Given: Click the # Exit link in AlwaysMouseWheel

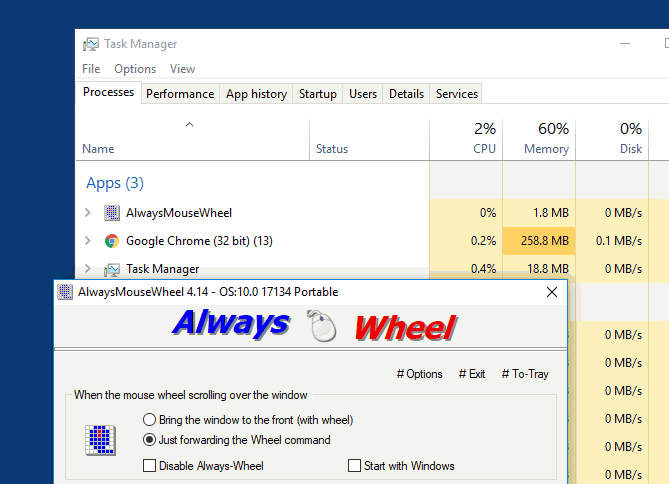Looking at the screenshot, I should click(472, 374).
